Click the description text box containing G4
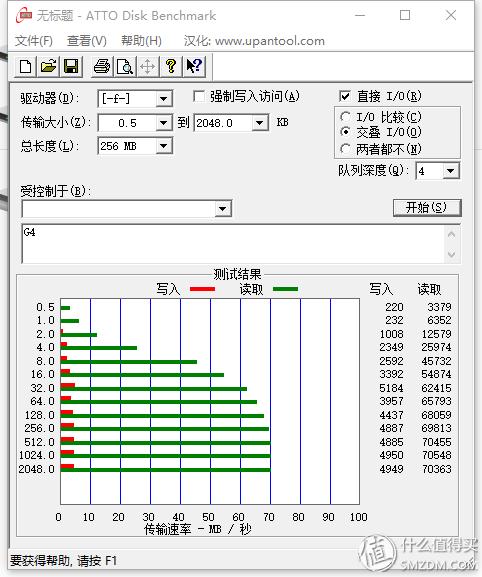 point(233,244)
